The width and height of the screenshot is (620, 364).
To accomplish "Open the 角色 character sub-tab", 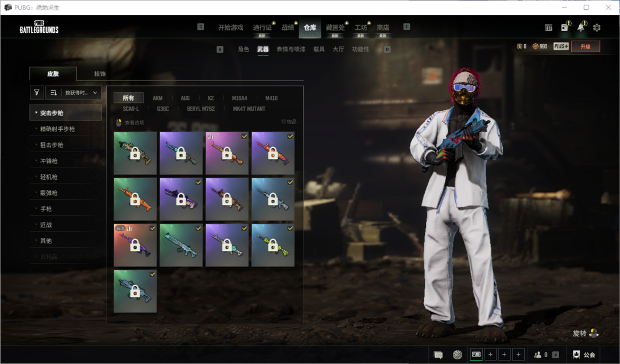I will point(243,49).
